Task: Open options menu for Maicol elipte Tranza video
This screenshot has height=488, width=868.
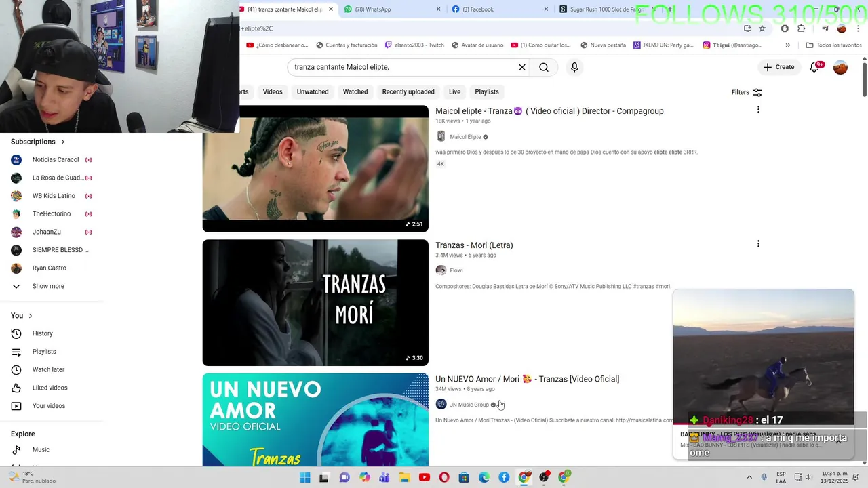Action: pyautogui.click(x=758, y=110)
